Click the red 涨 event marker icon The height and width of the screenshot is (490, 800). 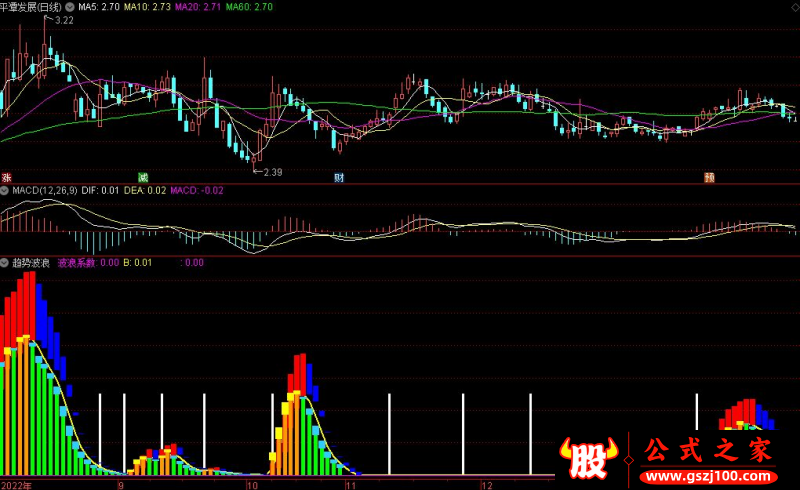6,178
